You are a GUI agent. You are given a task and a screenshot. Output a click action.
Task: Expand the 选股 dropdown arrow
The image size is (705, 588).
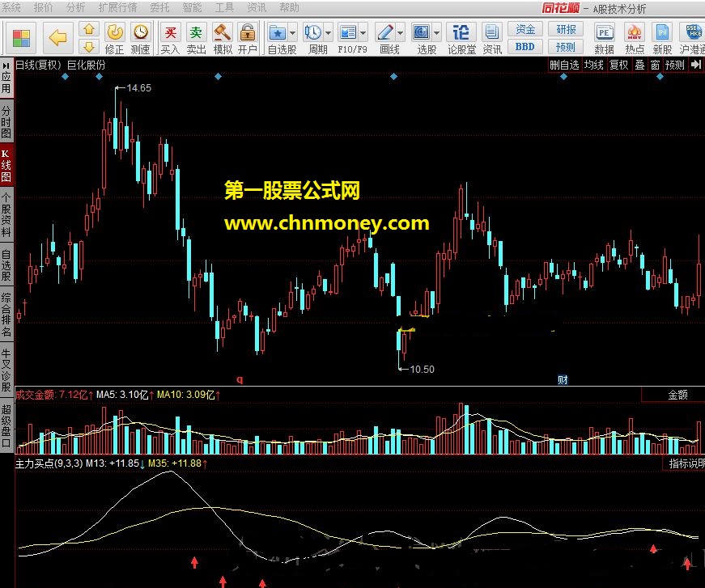tap(436, 33)
